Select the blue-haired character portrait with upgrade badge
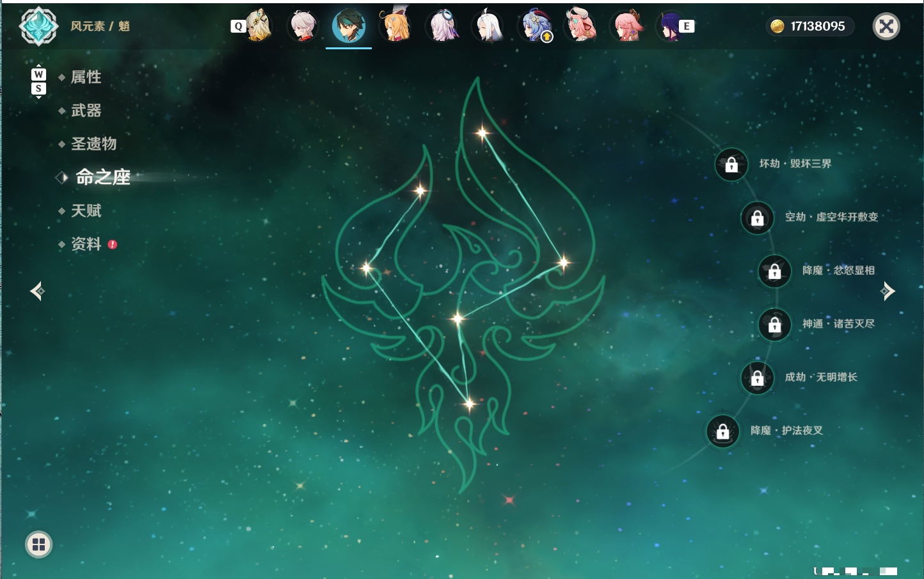This screenshot has width=924, height=579. point(536,26)
